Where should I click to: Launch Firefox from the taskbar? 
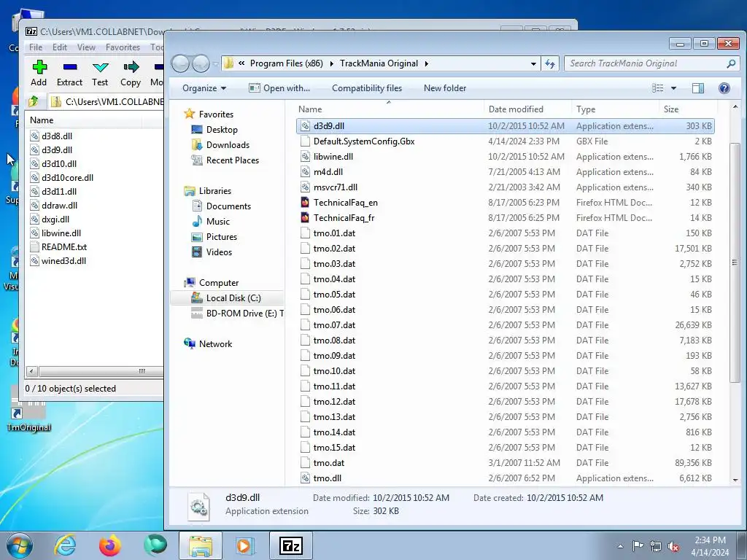pyautogui.click(x=110, y=545)
